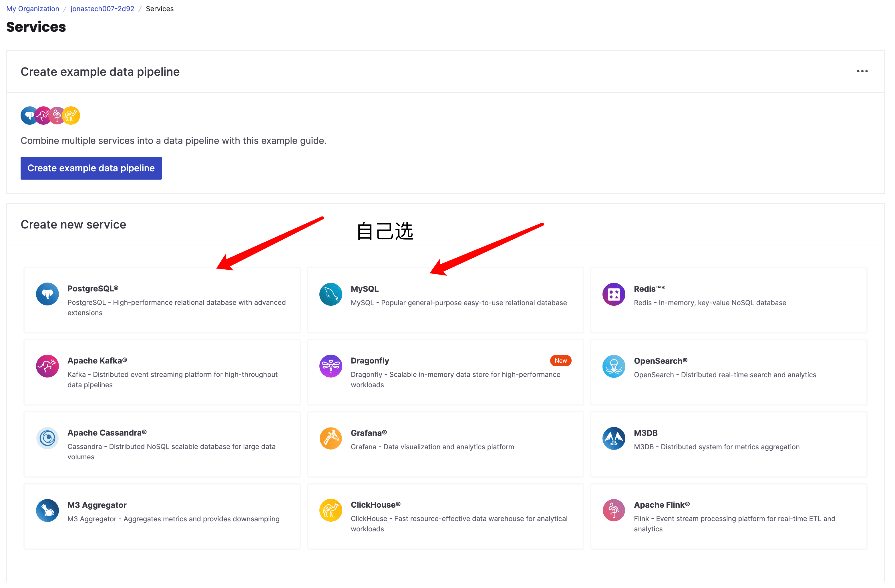Click the Grafana giraffe icon
Screen dimensions: 895x588
331,438
